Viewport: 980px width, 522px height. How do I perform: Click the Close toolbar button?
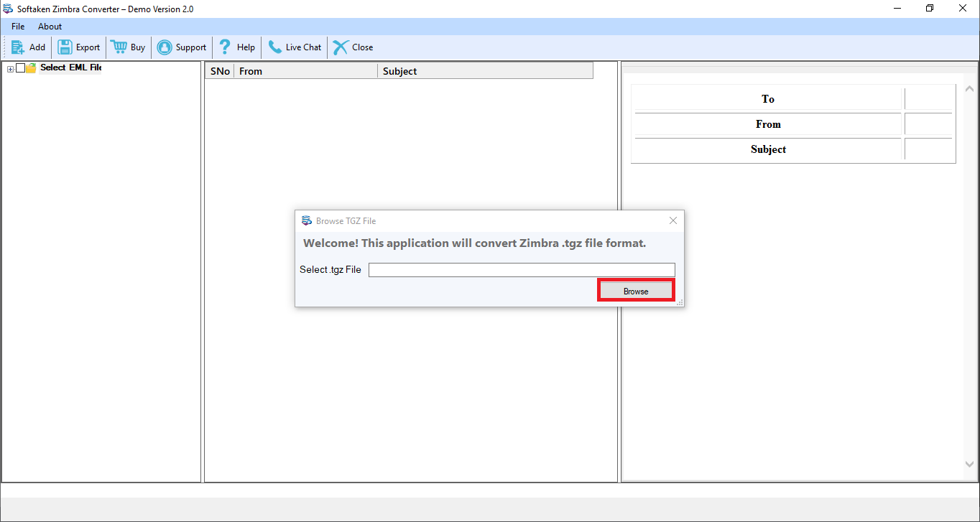353,47
